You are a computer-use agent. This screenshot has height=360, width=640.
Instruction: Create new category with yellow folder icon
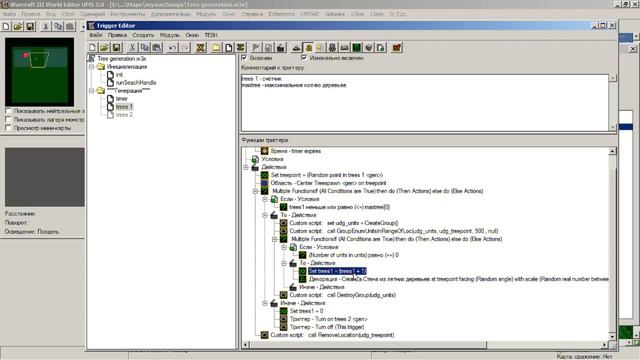coord(216,48)
